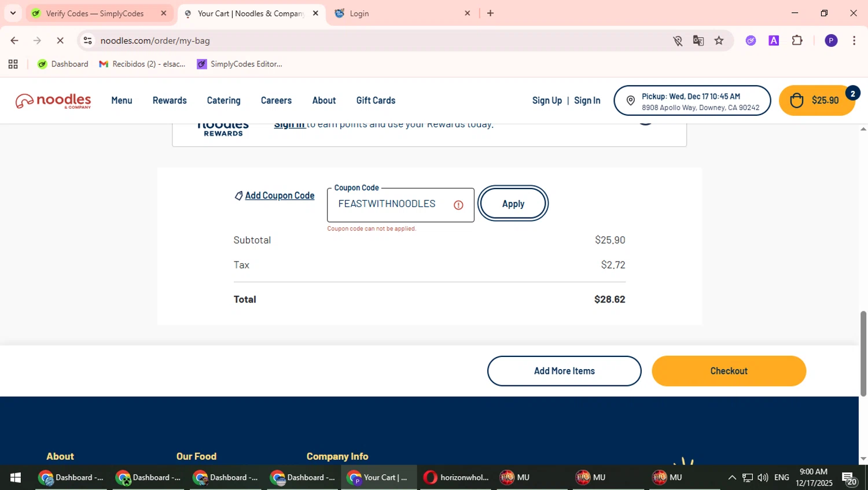This screenshot has height=490, width=868.
Task: Open the Extensions puzzle-piece menu
Action: point(797,40)
